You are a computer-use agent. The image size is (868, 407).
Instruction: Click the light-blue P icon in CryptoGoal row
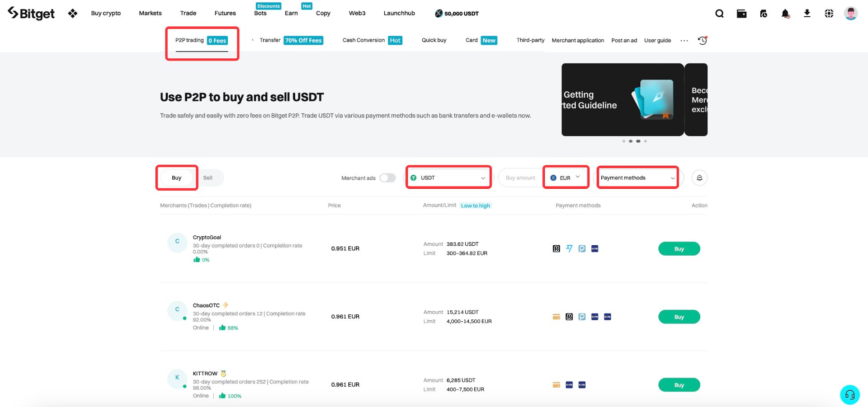582,248
